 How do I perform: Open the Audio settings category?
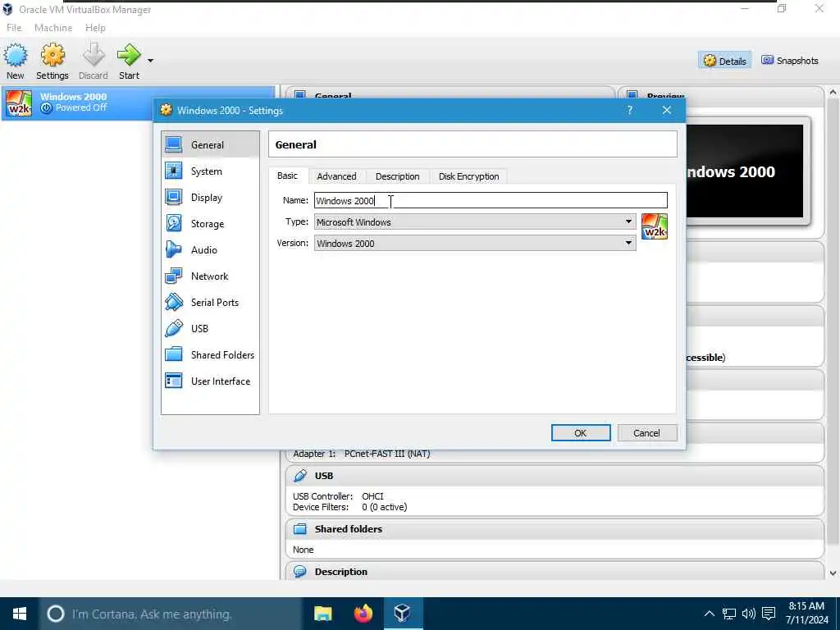210,249
